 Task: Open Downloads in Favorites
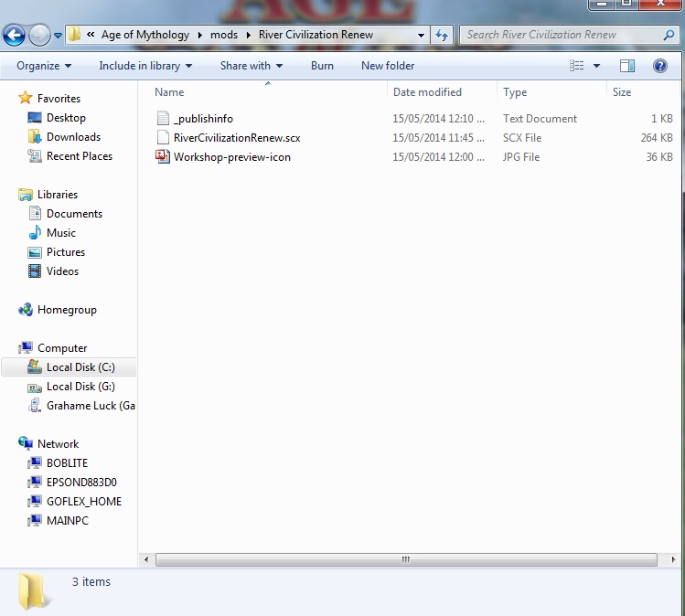pos(73,137)
